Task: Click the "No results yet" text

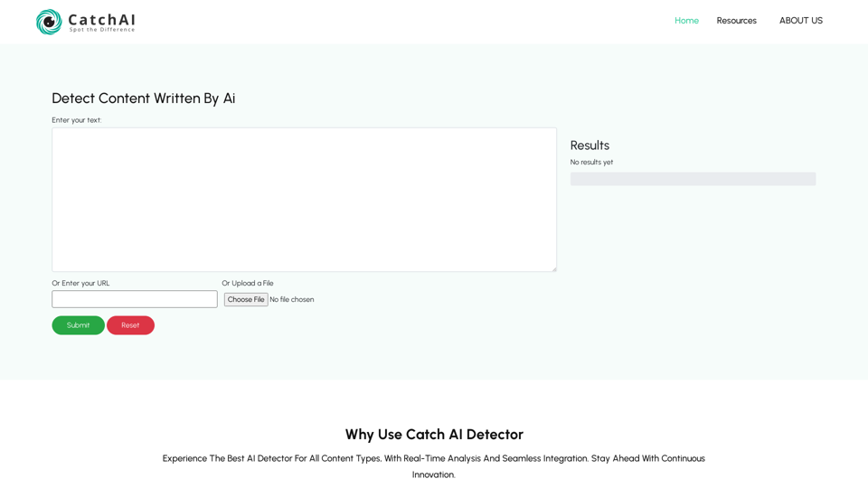Action: (591, 162)
